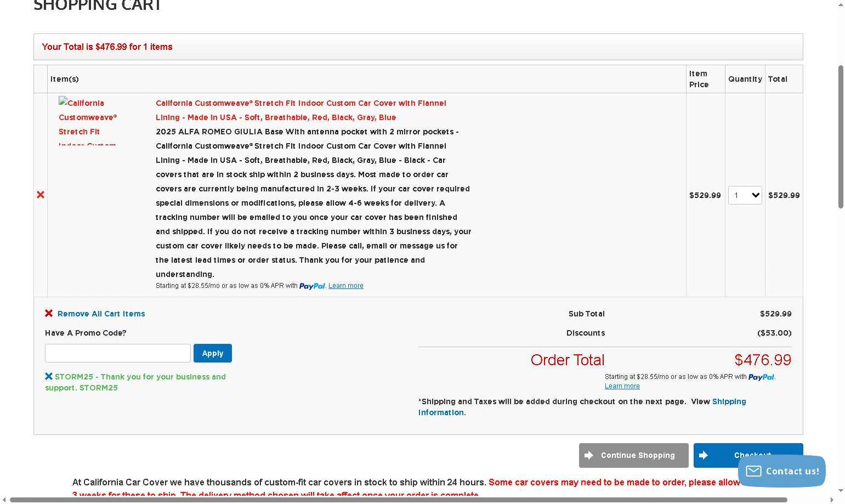Click Continue Shopping button

[x=634, y=455]
